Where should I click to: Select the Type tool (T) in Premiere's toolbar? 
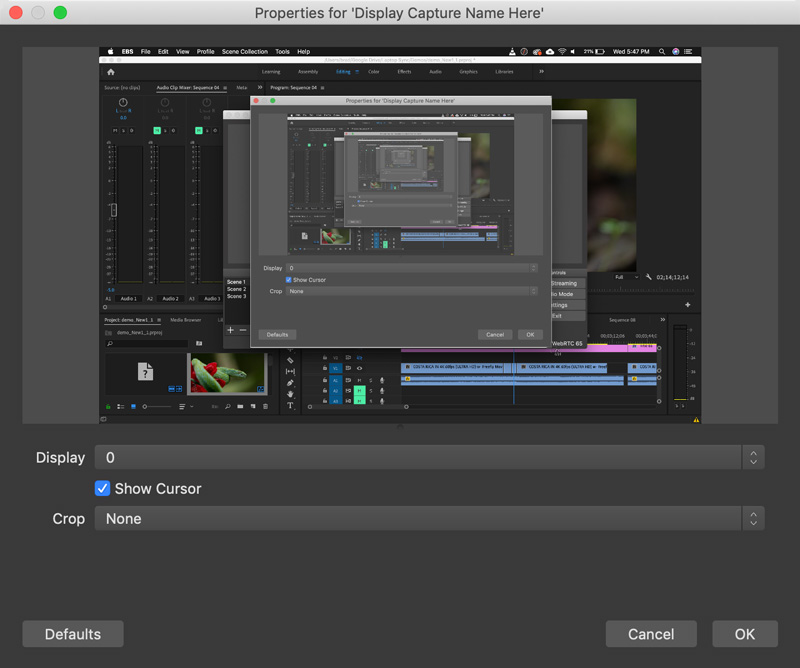tap(290, 405)
